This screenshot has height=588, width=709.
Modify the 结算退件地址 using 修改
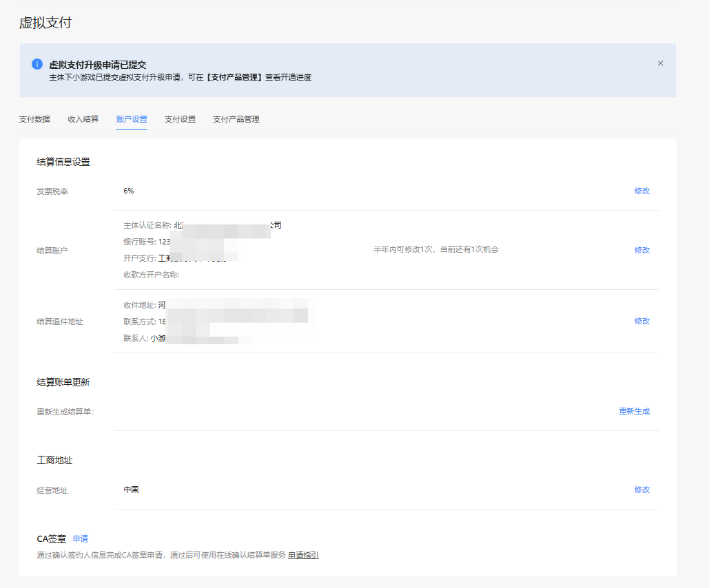tap(641, 321)
